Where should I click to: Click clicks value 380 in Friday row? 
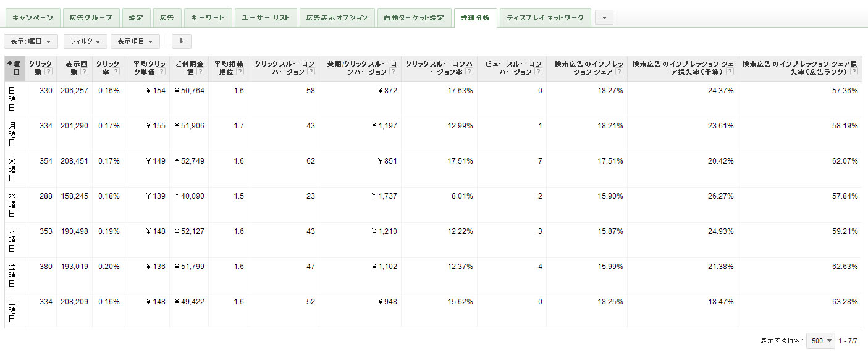coord(46,267)
